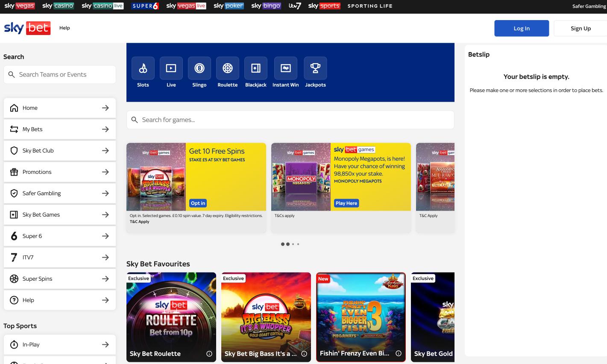Expand the Super Spins sidebar arrow
The height and width of the screenshot is (364, 607).
[x=105, y=279]
